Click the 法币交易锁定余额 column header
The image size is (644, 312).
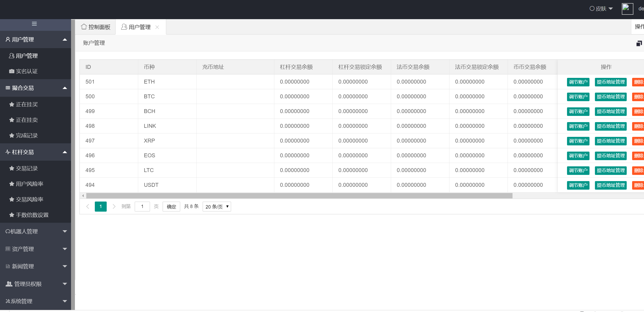point(478,67)
